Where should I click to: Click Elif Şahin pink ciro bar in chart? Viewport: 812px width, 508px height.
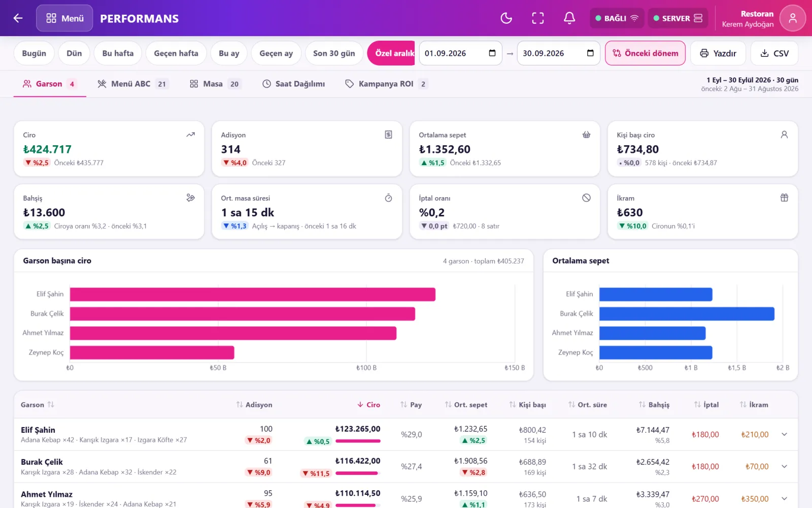253,294
